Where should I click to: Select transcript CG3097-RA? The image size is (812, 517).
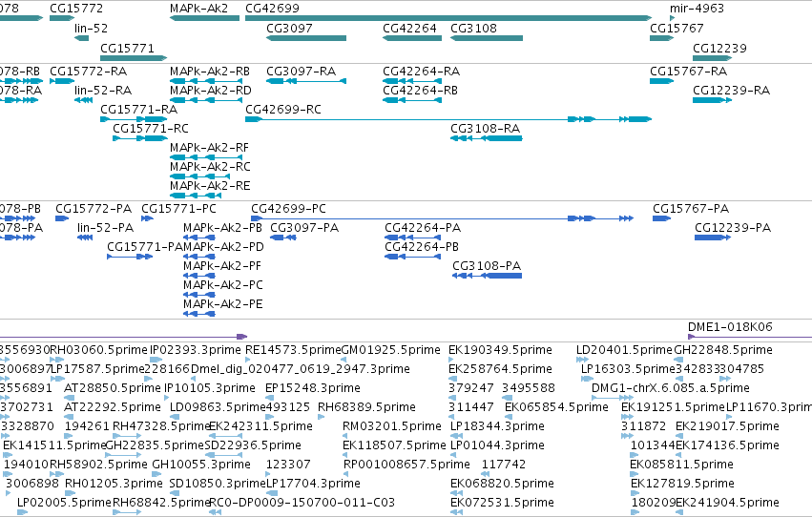pos(306,81)
